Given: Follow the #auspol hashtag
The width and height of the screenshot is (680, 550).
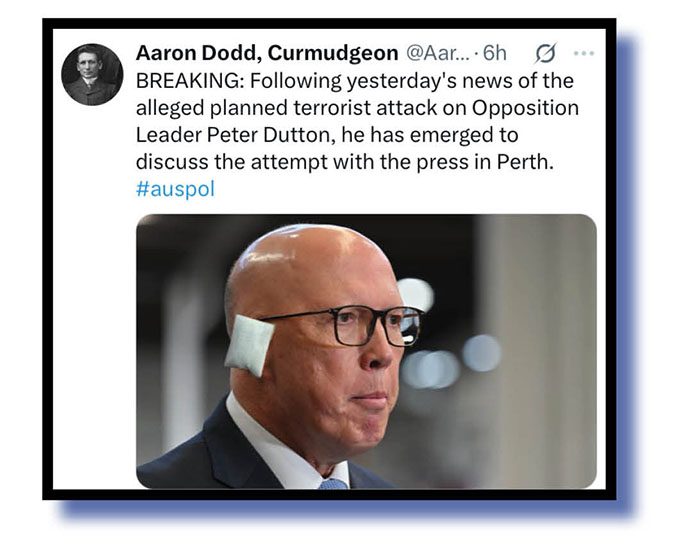Looking at the screenshot, I should (175, 189).
